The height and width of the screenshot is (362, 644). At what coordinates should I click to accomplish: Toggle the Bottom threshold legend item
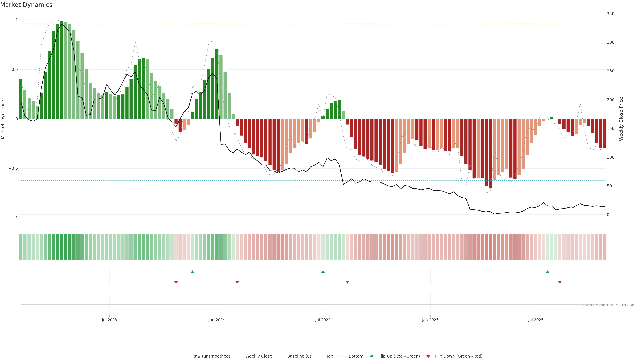point(356,356)
